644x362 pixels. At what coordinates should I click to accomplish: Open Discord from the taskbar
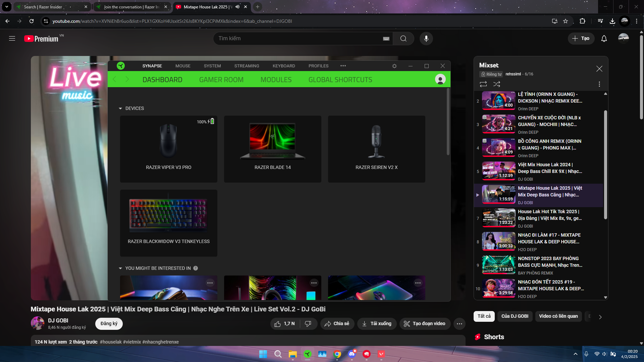[352, 354]
